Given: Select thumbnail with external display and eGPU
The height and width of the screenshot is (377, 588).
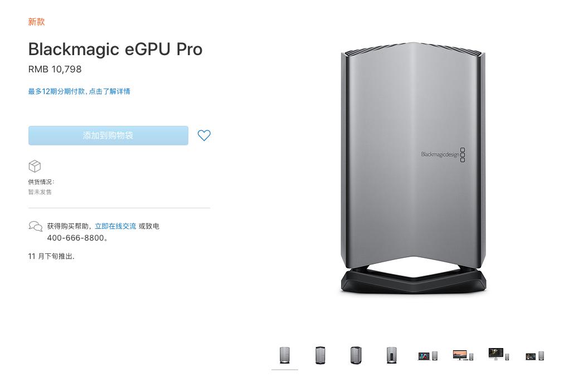Looking at the screenshot, I should click(463, 355).
